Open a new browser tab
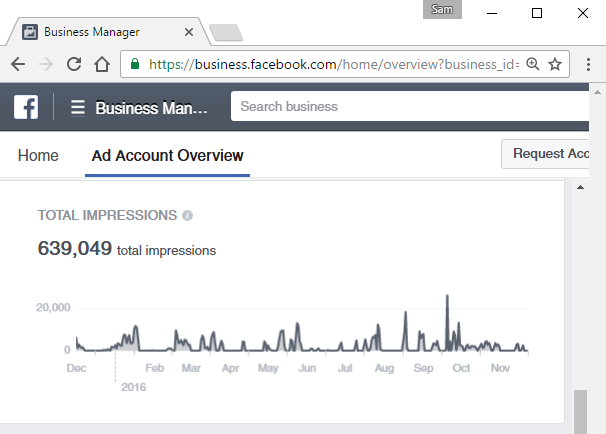 pyautogui.click(x=226, y=32)
